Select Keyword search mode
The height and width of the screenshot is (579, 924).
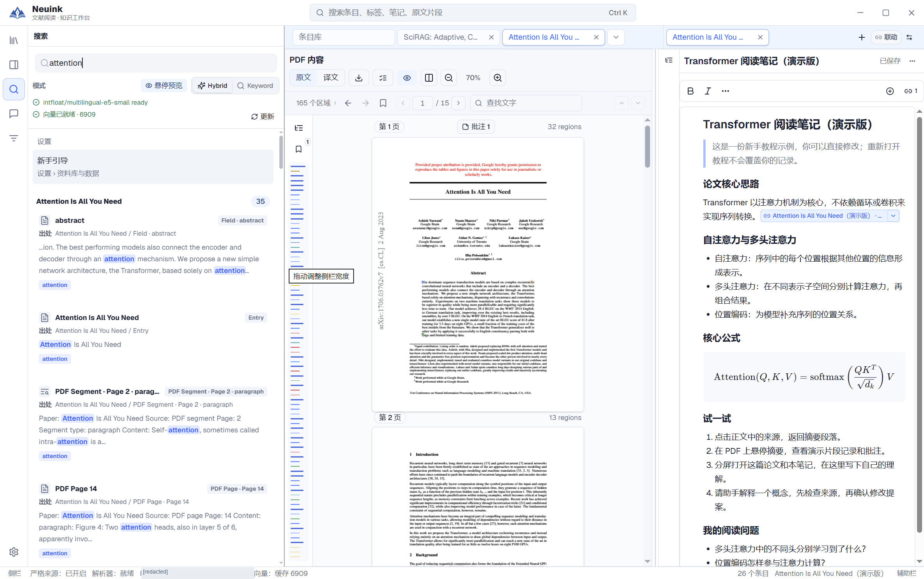tap(255, 86)
